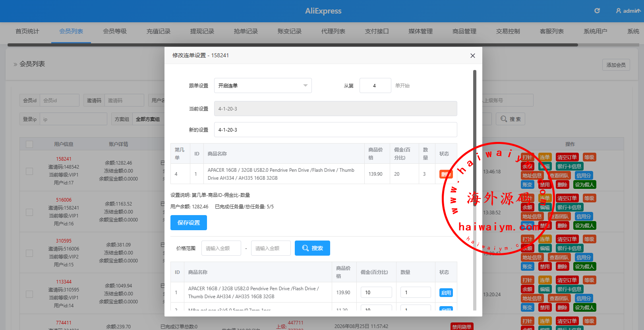Tick the checkbox for user 310595
Viewport: 644px width, 330px height.
[x=29, y=253]
